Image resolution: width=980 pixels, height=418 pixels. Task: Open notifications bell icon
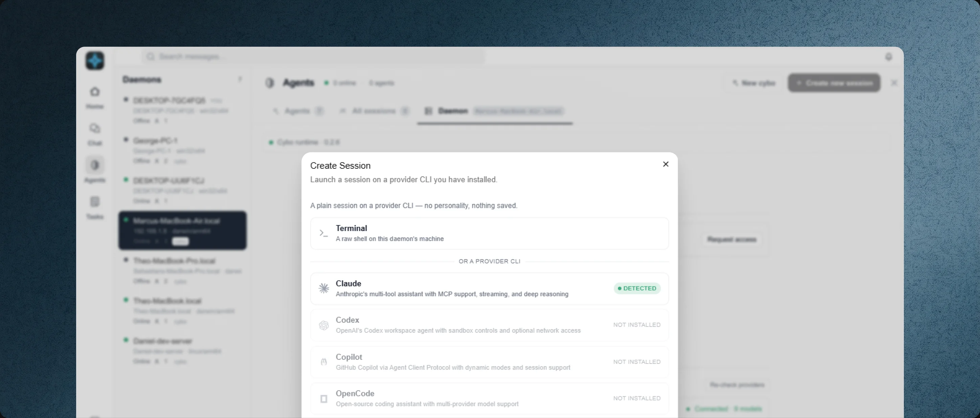889,57
